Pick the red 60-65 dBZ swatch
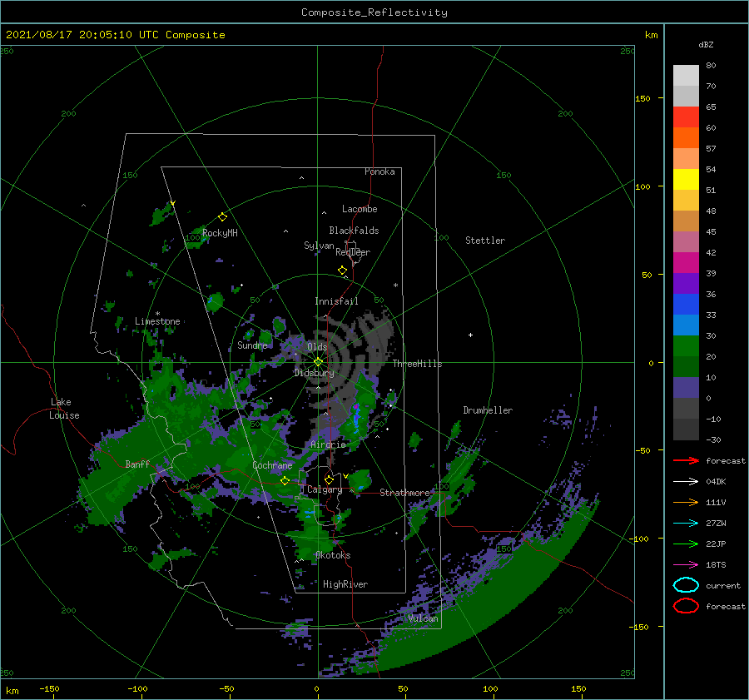This screenshot has height=700, width=749. 686,117
